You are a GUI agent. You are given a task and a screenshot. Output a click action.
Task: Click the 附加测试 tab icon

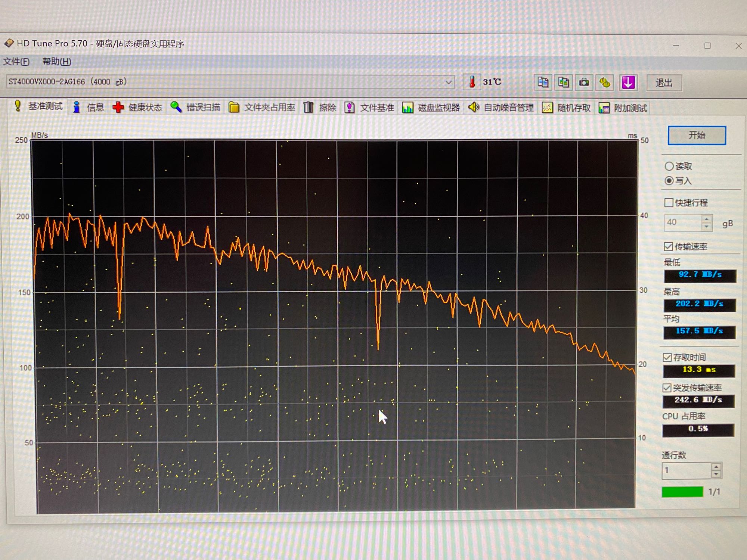click(604, 108)
